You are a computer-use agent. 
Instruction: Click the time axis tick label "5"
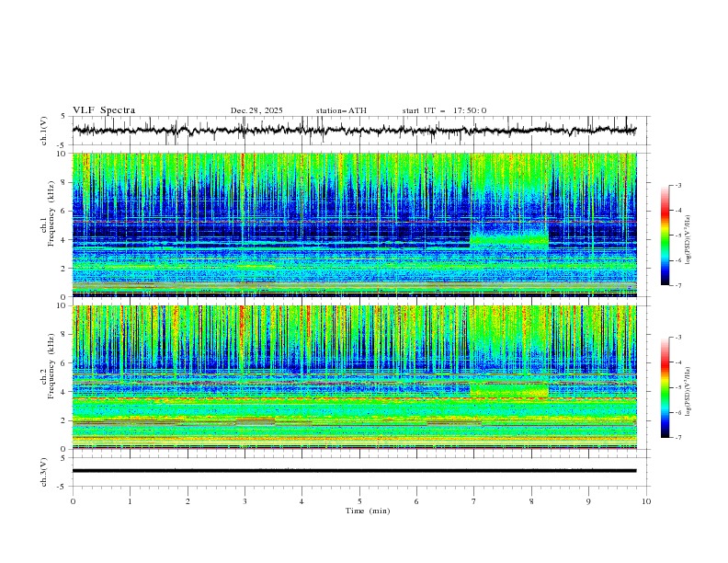[359, 501]
